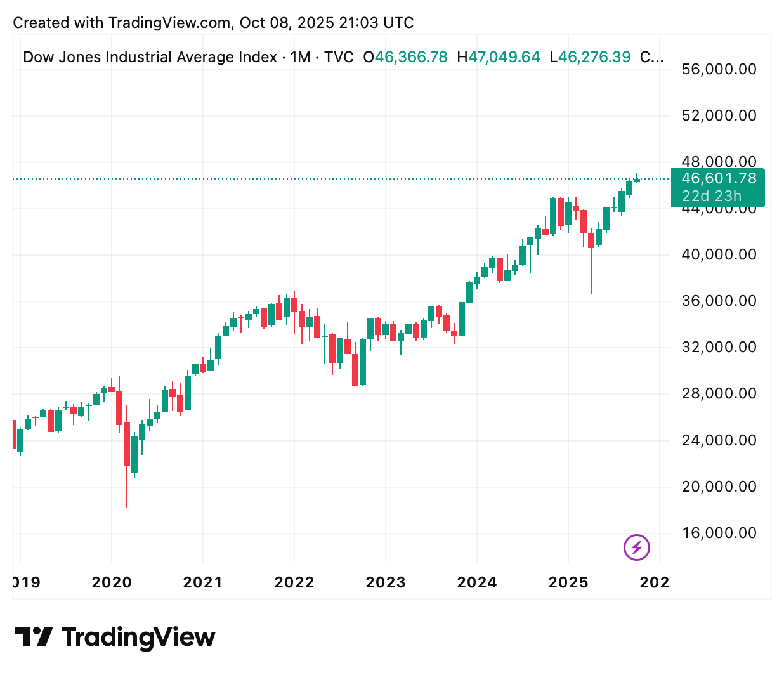Click the low price value 46,276.39
The image size is (784, 675).
point(594,57)
